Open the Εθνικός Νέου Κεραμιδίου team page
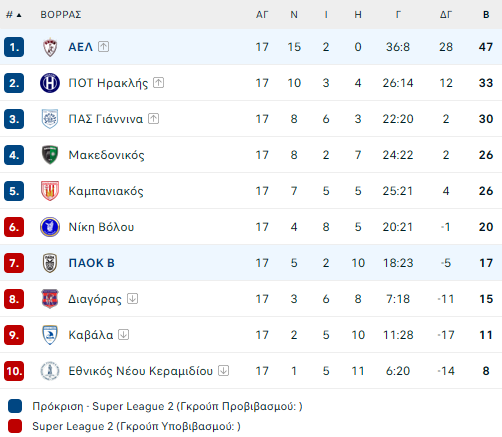The width and height of the screenshot is (502, 437). 140,371
